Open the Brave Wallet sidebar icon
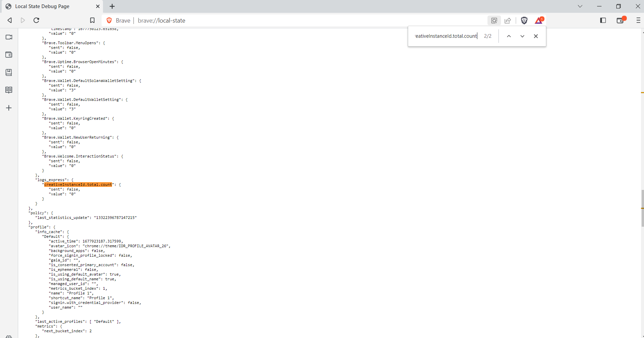The width and height of the screenshot is (644, 338). [x=9, y=55]
